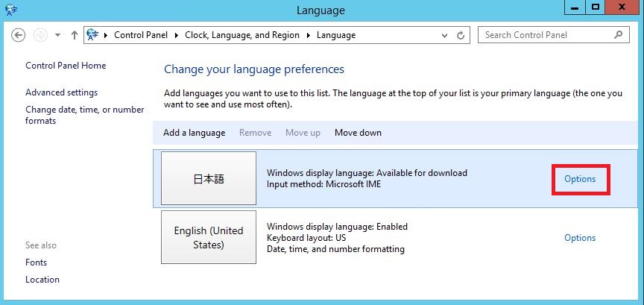
Task: Select the 日本語 language tile
Action: pyautogui.click(x=209, y=178)
